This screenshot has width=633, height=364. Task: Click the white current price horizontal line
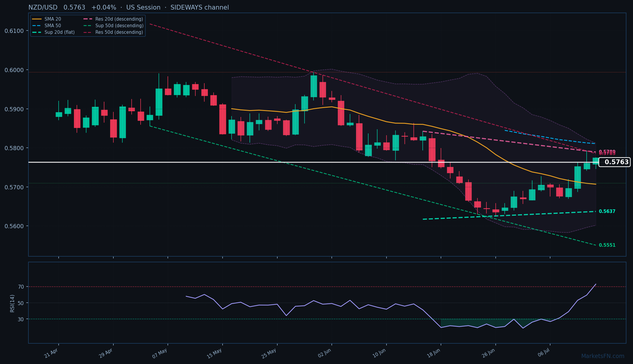click(x=314, y=162)
